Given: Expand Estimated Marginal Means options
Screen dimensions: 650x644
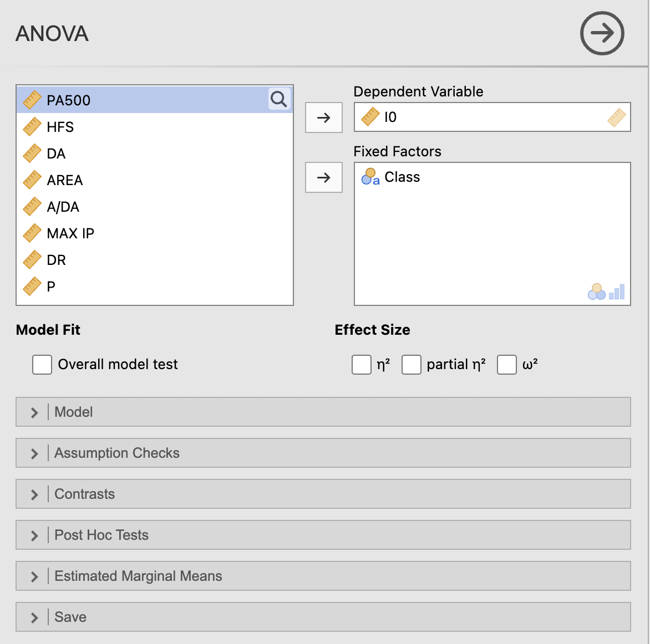Looking at the screenshot, I should pyautogui.click(x=323, y=576).
